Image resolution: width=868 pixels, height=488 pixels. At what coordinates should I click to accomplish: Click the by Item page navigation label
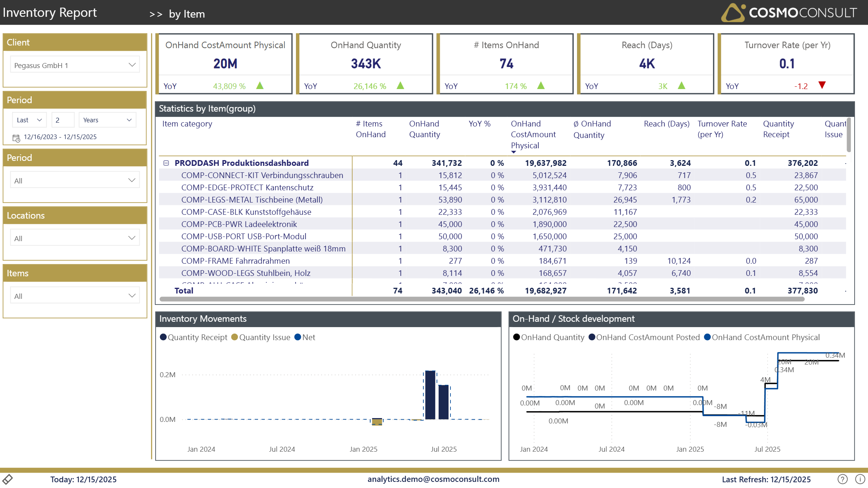[187, 14]
